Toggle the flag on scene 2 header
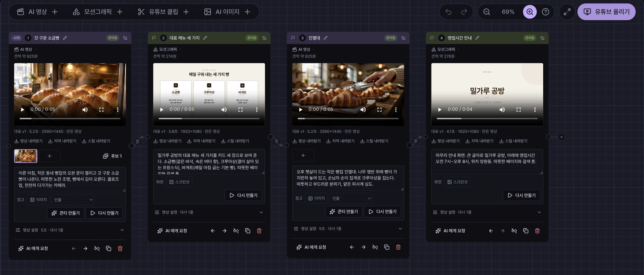 (x=154, y=38)
